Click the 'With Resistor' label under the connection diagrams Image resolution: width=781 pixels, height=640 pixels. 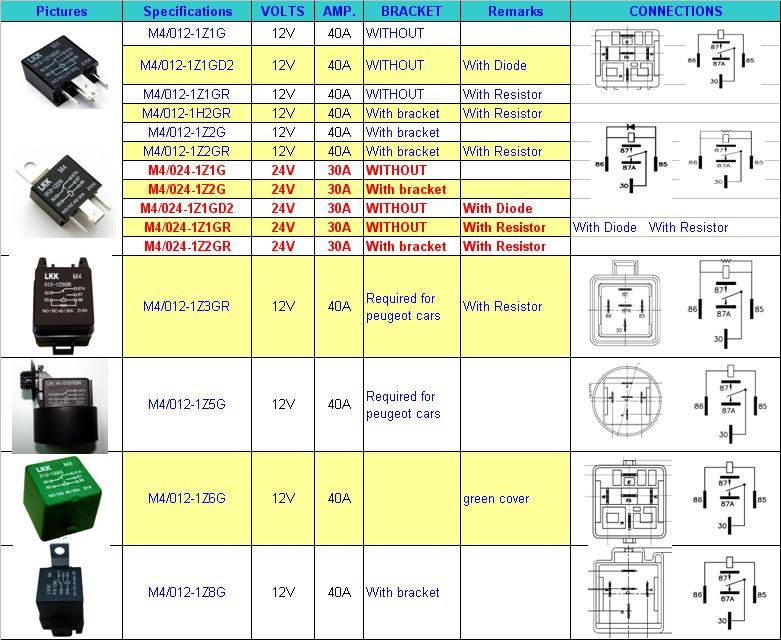tap(688, 227)
